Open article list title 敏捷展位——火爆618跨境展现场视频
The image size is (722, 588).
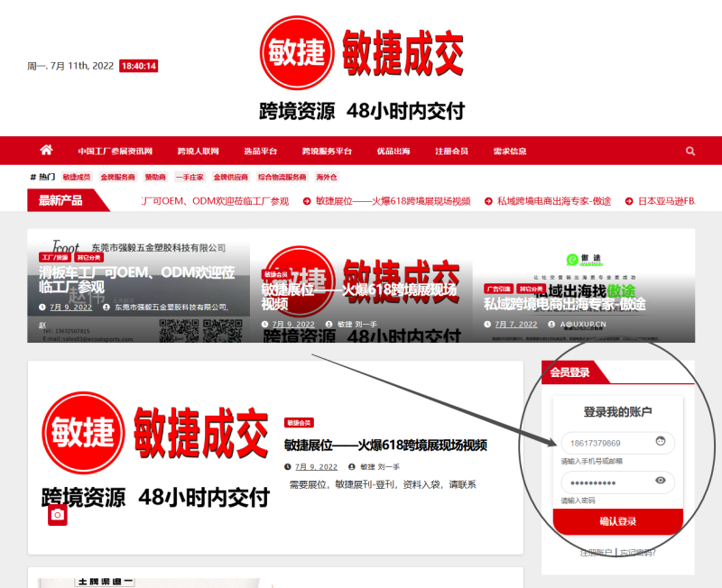pos(385,445)
